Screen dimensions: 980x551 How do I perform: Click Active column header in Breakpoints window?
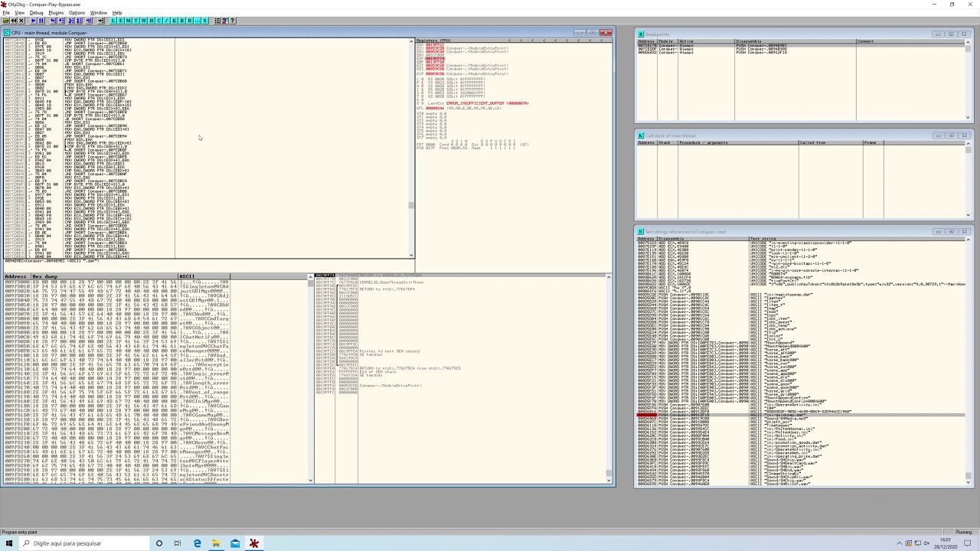[x=706, y=41]
